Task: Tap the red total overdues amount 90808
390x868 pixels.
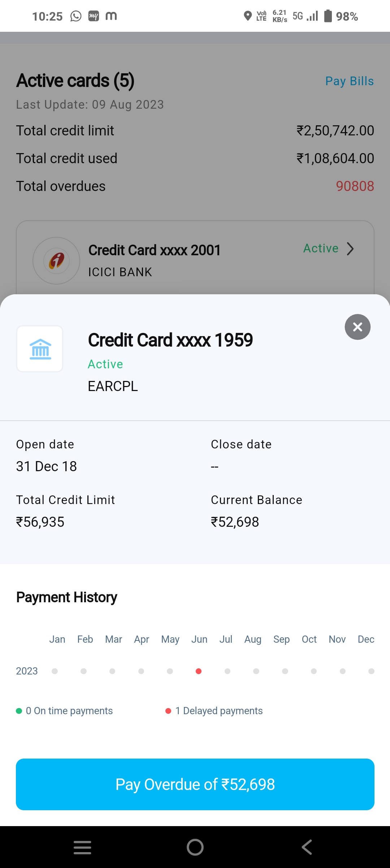Action: [x=355, y=186]
